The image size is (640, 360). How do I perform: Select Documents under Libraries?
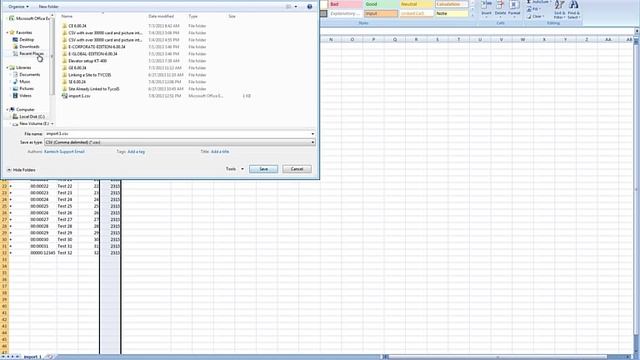29,75
